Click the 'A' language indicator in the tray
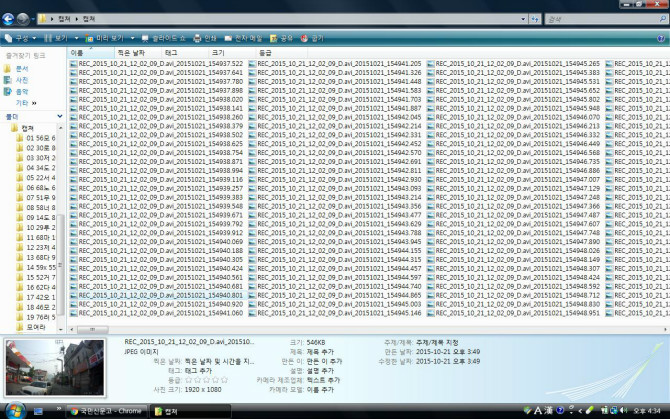The image size is (670, 419). tap(538, 410)
